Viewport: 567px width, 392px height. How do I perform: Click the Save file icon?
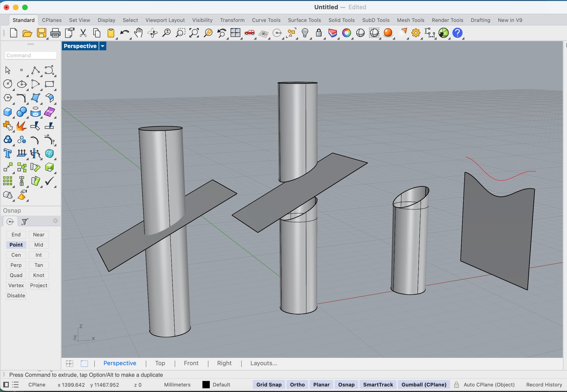[41, 33]
